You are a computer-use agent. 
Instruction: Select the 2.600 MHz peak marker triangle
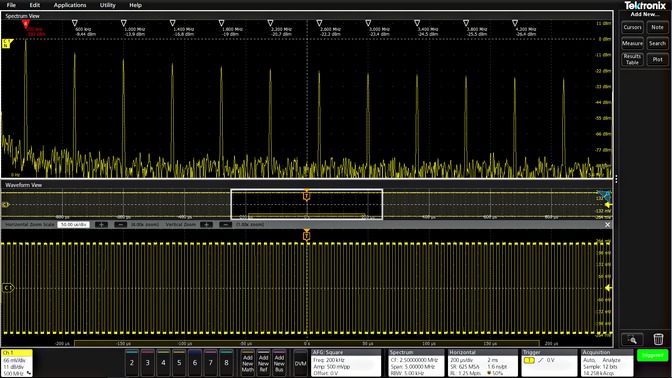pos(319,23)
